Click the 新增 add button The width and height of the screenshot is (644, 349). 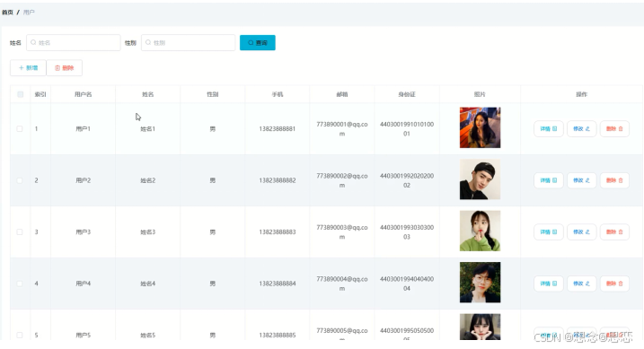[28, 68]
